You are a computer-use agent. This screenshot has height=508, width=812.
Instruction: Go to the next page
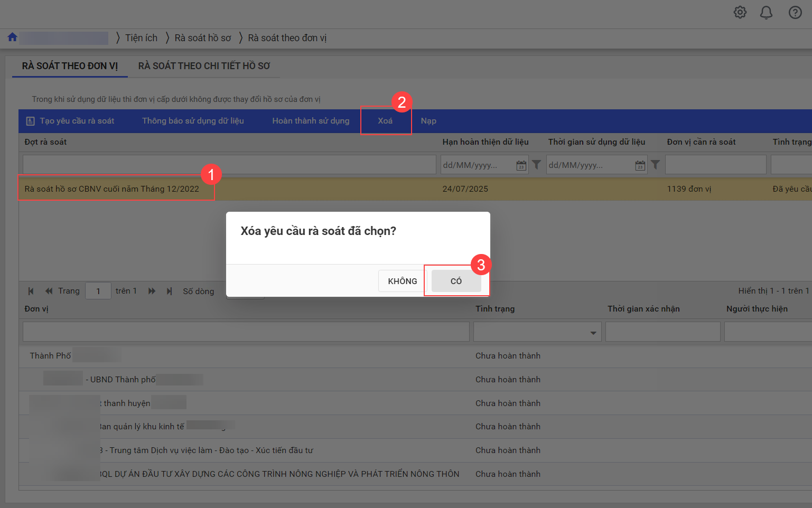(152, 291)
